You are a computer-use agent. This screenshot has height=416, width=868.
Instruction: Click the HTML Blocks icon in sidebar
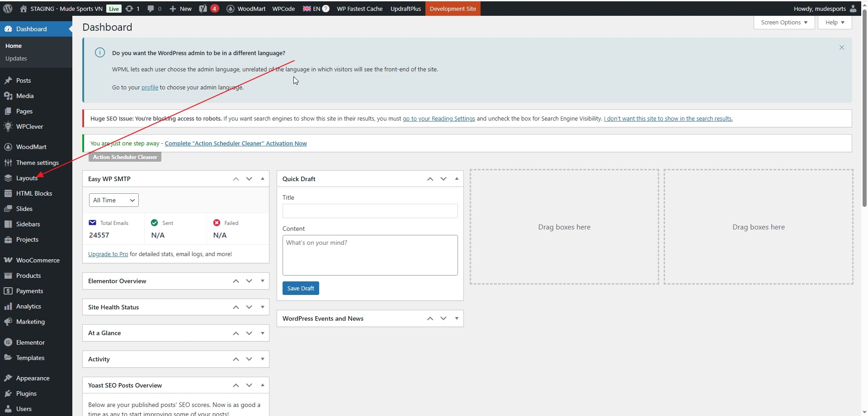pyautogui.click(x=8, y=193)
